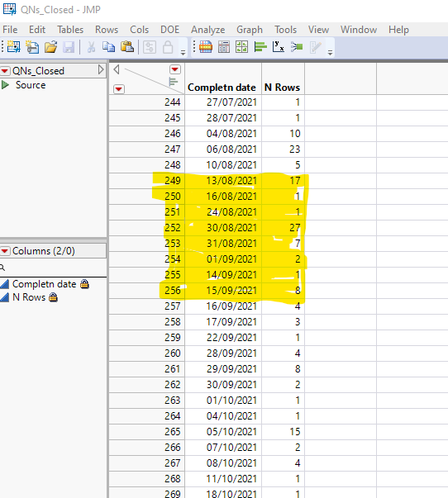
Task: Click the Paste clipboard icon
Action: click(x=127, y=47)
